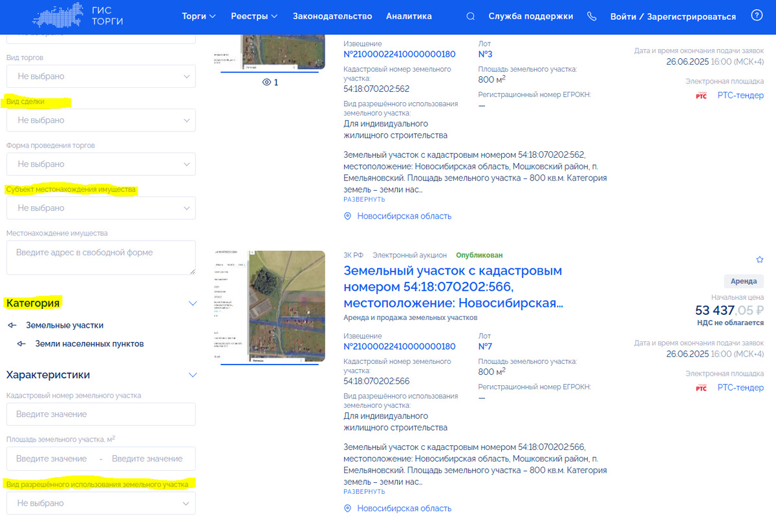Expand description via РАЗВЕРНУТЬ for lot №7
The width and height of the screenshot is (776, 532).
(364, 492)
